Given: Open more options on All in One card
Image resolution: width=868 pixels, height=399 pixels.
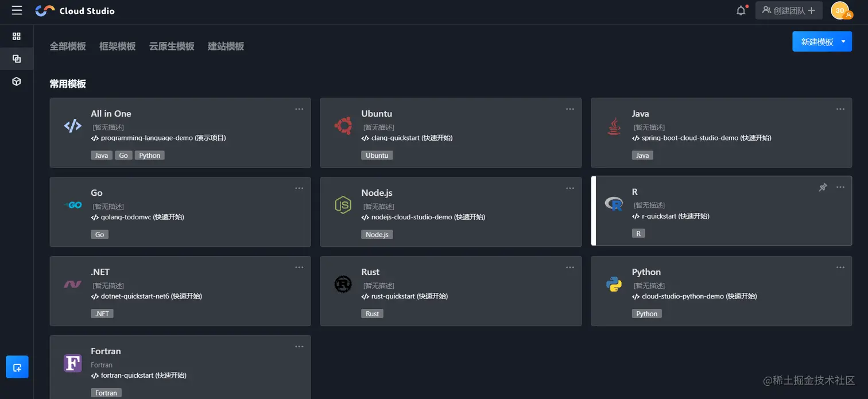Looking at the screenshot, I should (x=299, y=109).
